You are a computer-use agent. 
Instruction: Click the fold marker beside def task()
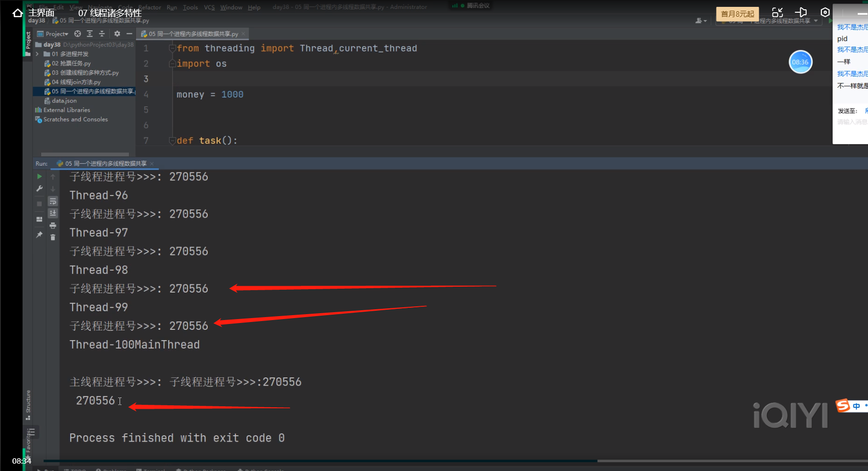(172, 141)
